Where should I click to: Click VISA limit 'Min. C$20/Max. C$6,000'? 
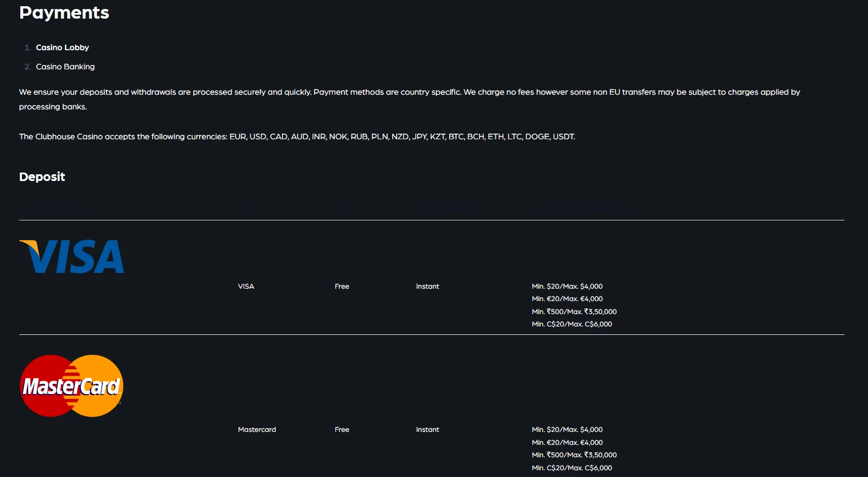coord(572,324)
